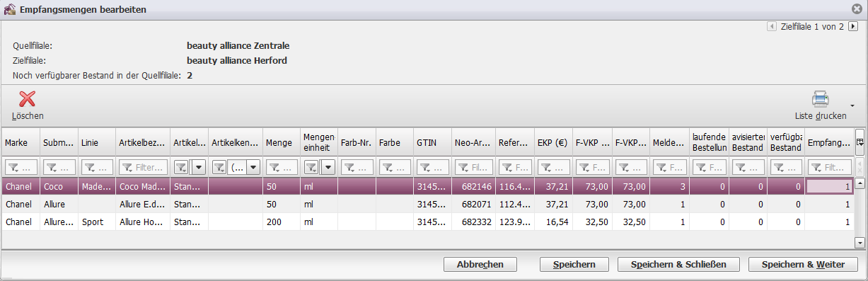Open the Artikel... column filter dropdown

(x=199, y=167)
